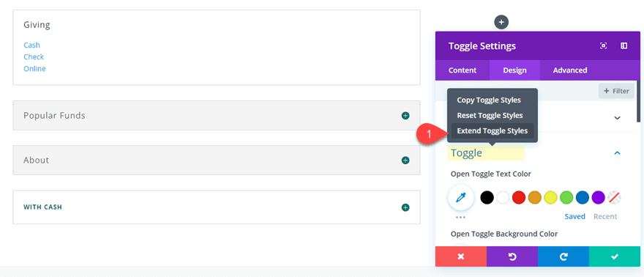Switch to the Advanced tab
This screenshot has width=644, height=277.
(569, 70)
